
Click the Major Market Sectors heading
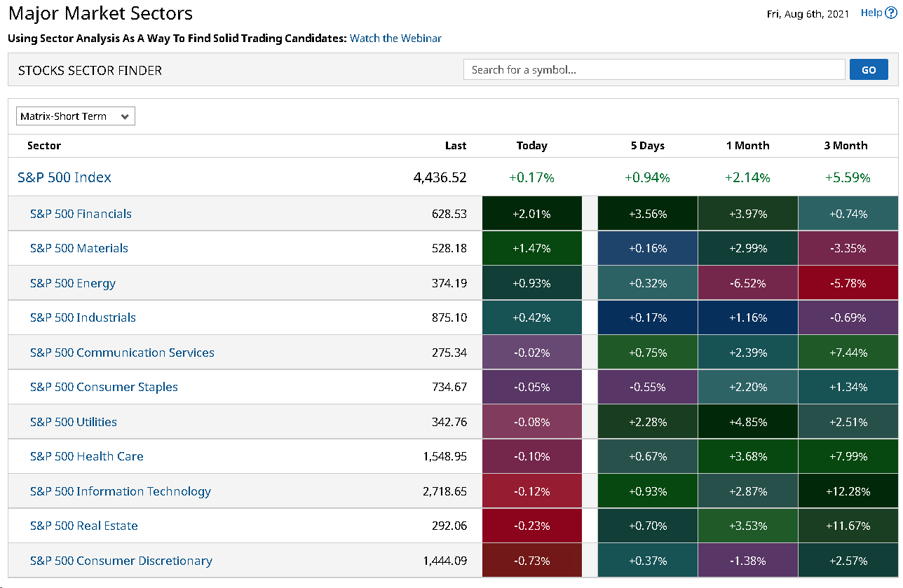100,13
